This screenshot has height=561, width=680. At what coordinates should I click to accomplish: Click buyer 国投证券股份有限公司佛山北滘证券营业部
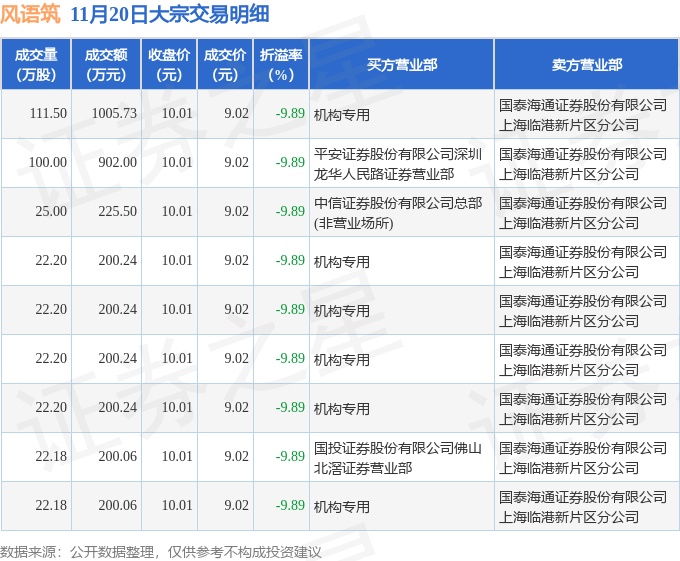coord(398,458)
